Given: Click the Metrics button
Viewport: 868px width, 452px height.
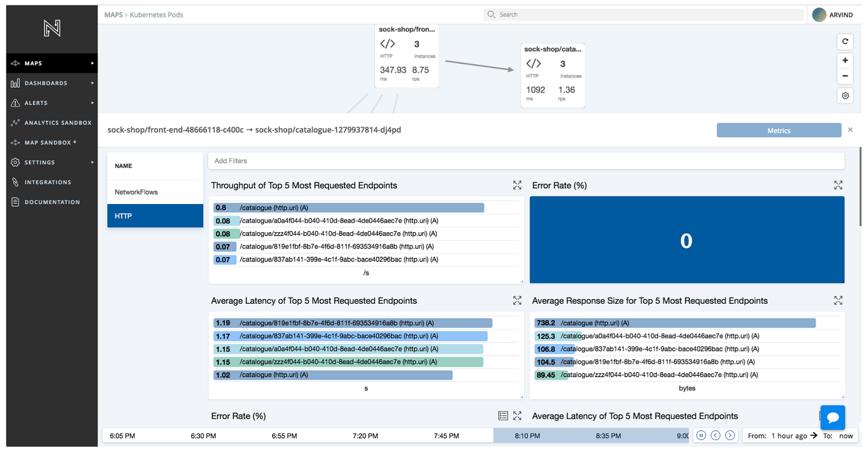Looking at the screenshot, I should [x=778, y=130].
